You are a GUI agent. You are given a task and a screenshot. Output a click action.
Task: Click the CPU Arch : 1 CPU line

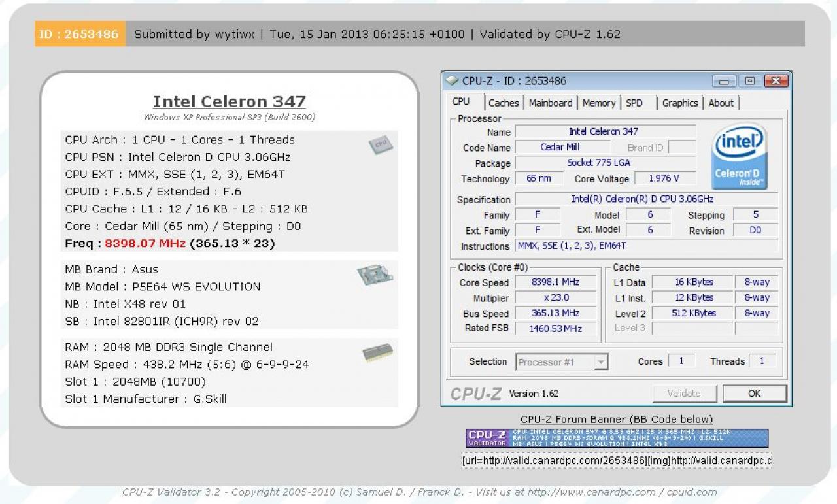click(x=180, y=140)
